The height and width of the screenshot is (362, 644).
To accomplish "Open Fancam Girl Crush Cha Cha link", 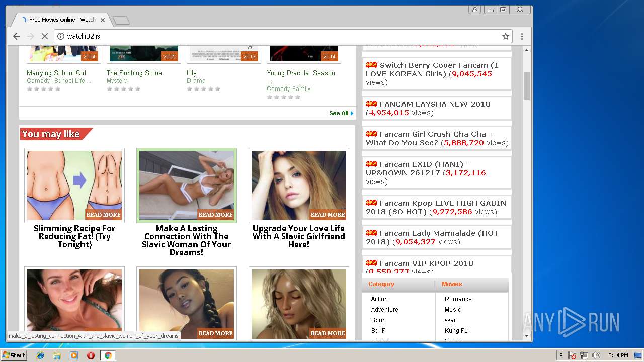I will coord(429,138).
